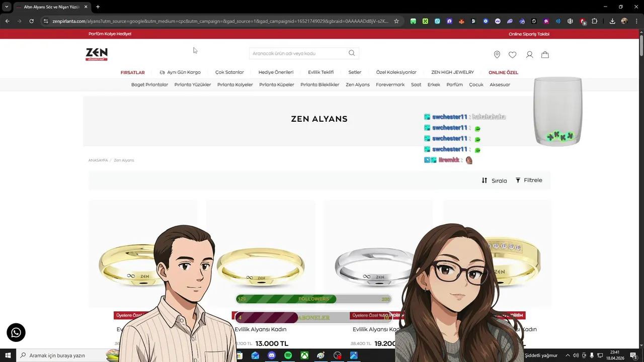Open the ONLINE ÖZEL menu
Screen dimensions: 644x362
503,72
